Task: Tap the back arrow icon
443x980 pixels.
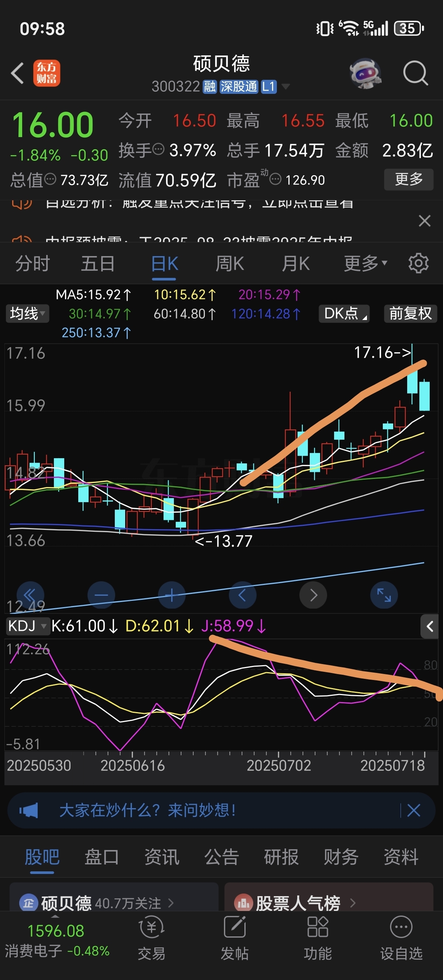Action: 17,73
